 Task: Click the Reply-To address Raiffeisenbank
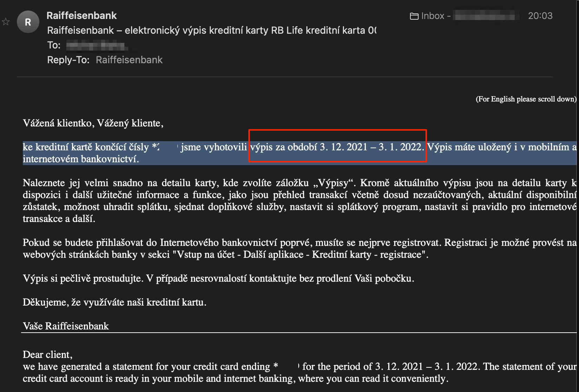[129, 60]
